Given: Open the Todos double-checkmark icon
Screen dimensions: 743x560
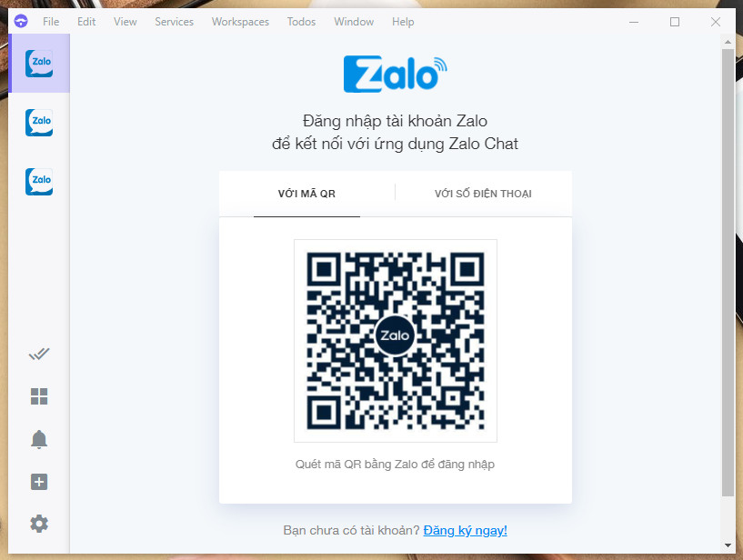Looking at the screenshot, I should [x=39, y=354].
